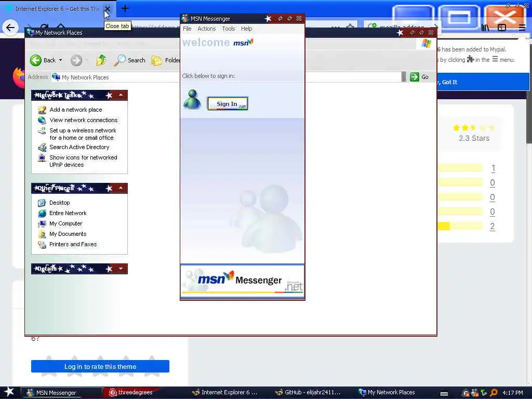Click the Forward arrow icon in My Network Places

tap(76, 60)
